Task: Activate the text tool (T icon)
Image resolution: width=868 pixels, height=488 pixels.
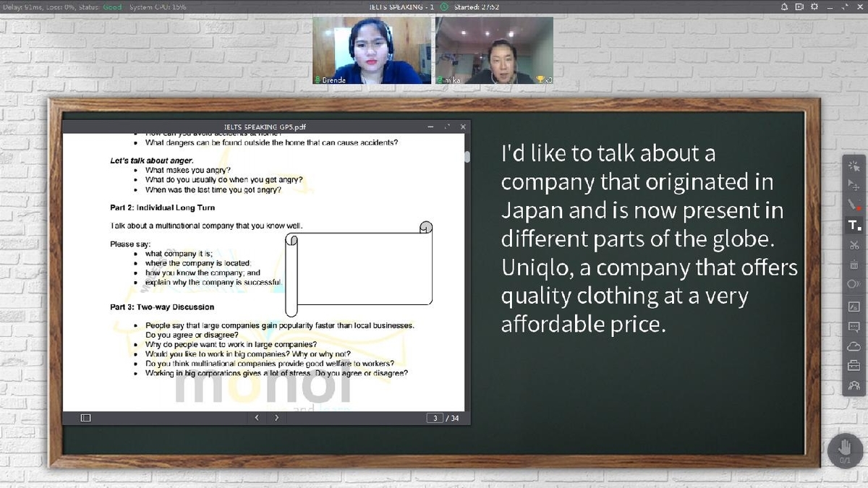Action: coord(854,226)
